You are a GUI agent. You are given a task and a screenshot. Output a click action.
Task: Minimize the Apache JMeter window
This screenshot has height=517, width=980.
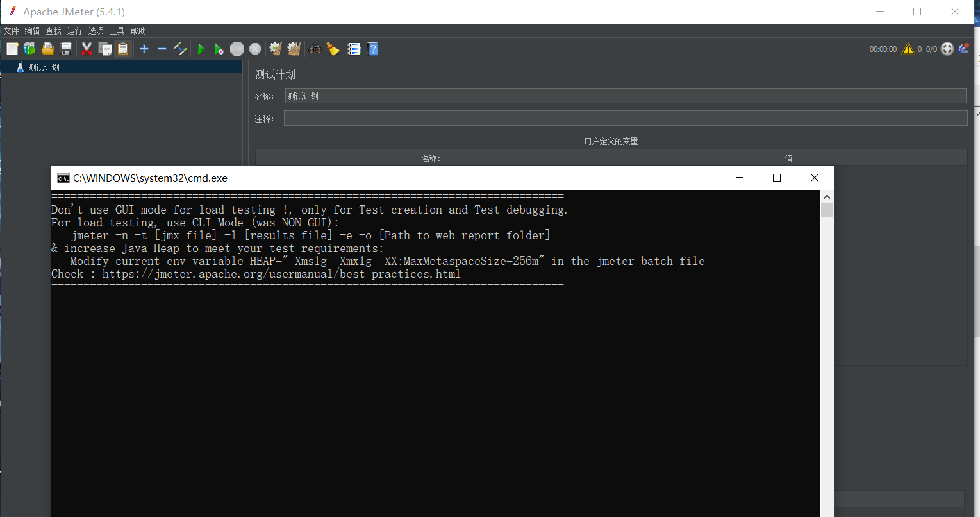click(880, 12)
